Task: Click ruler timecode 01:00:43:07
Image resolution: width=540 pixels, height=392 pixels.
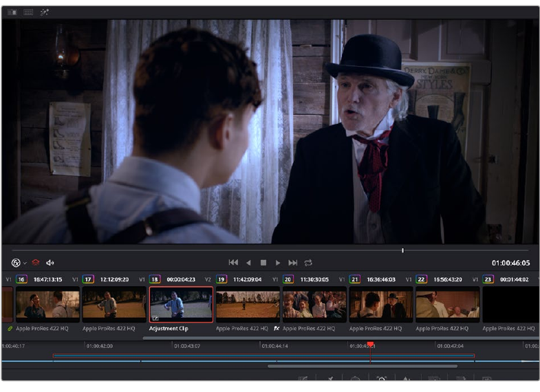Action: point(187,346)
